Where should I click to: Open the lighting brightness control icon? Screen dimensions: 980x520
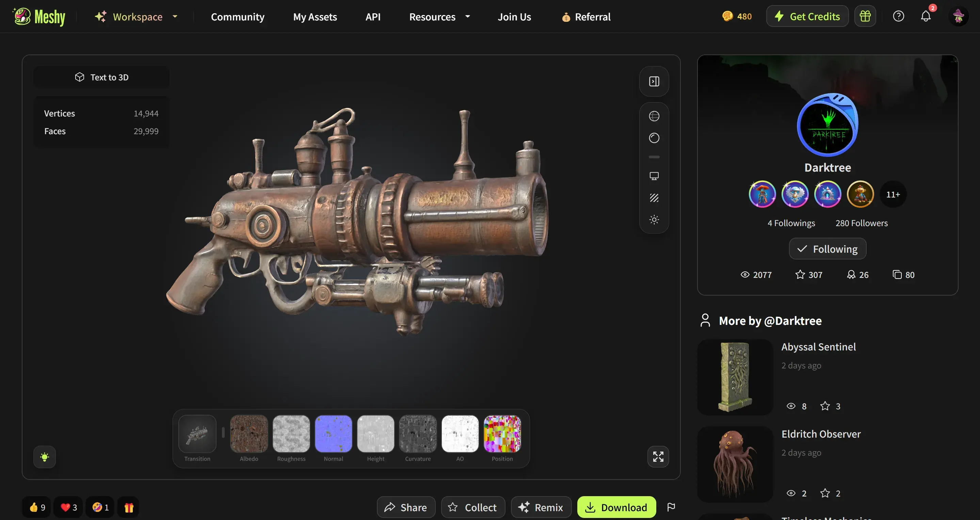click(654, 219)
